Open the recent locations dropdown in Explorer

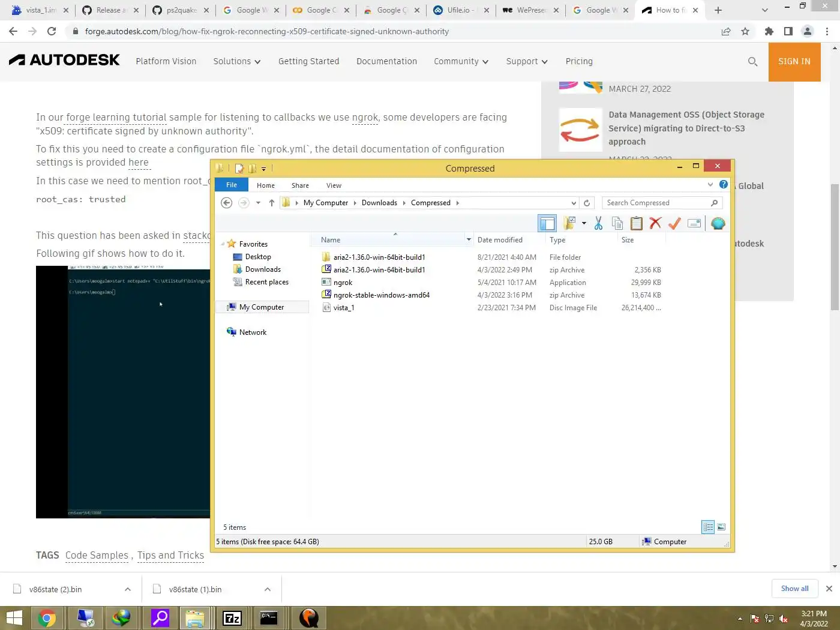(258, 203)
